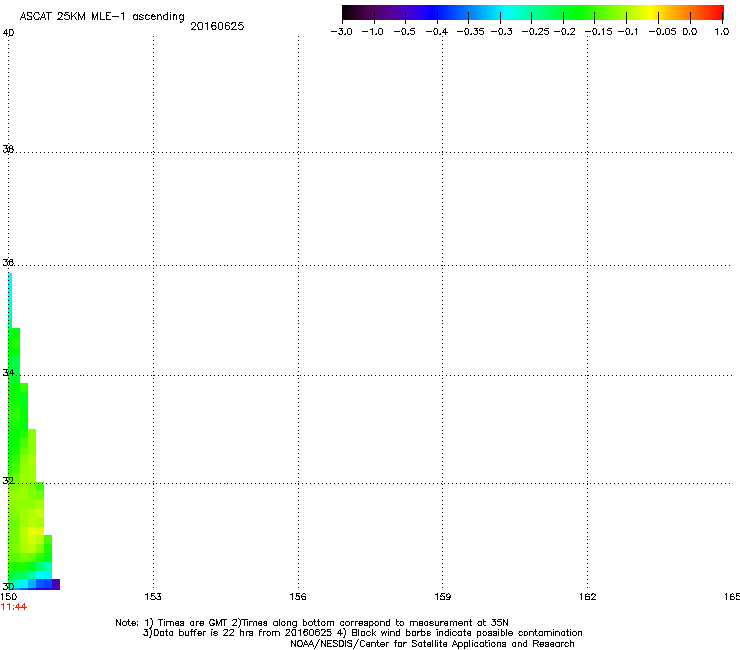Click the date label 20160625 under the title
Viewport: 740px width, 650px height.
click(x=217, y=26)
